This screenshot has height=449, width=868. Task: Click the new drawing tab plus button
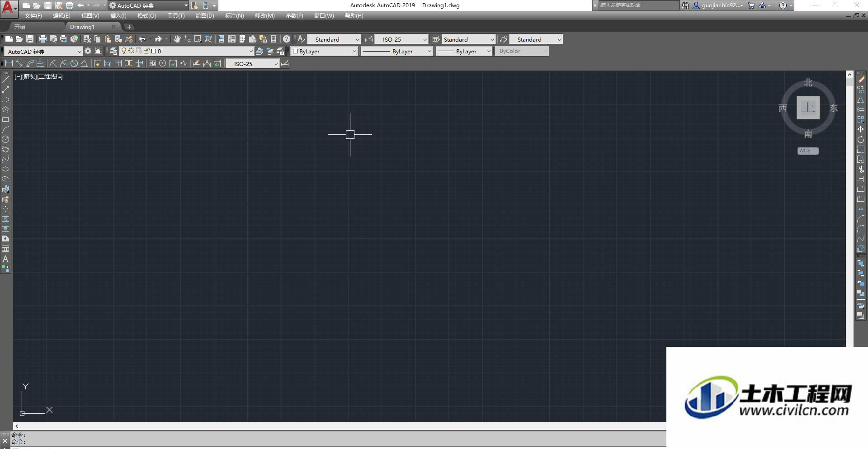point(129,27)
